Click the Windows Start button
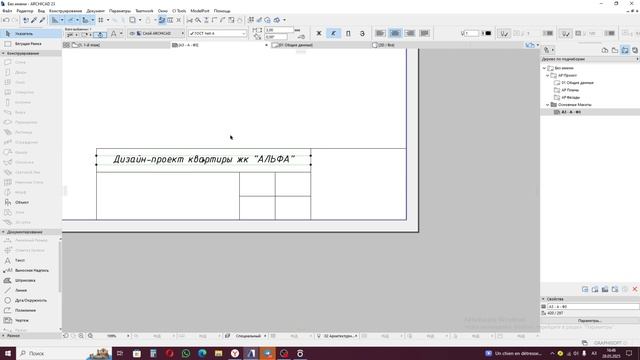640x360 pixels. (7, 353)
